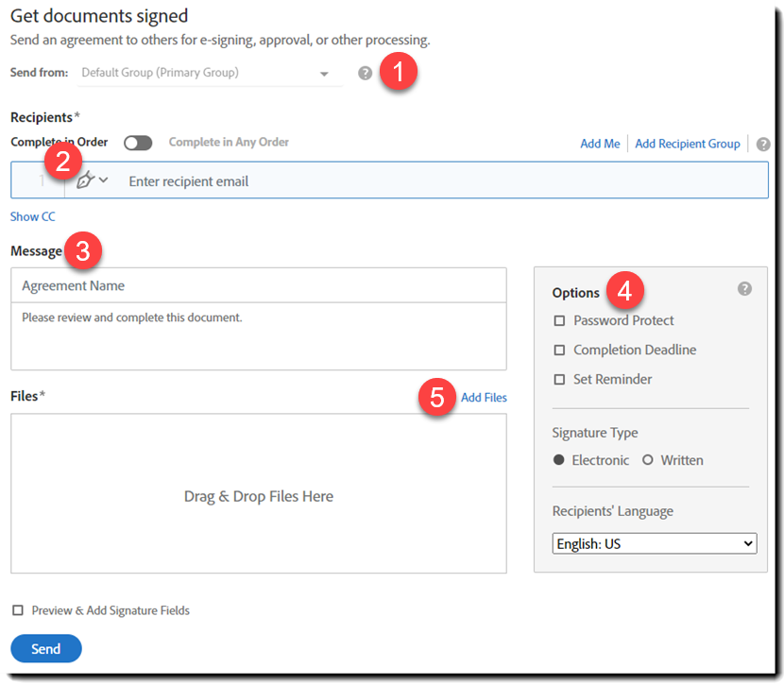Click the help icon next to Add Recipient Group
This screenshot has width=784, height=685.
click(x=764, y=144)
